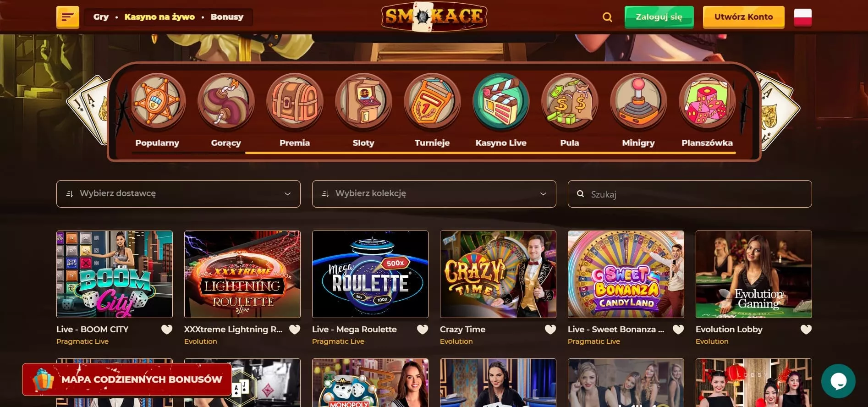Toggle favorite heart for Crazy Time
The width and height of the screenshot is (868, 407).
(550, 330)
